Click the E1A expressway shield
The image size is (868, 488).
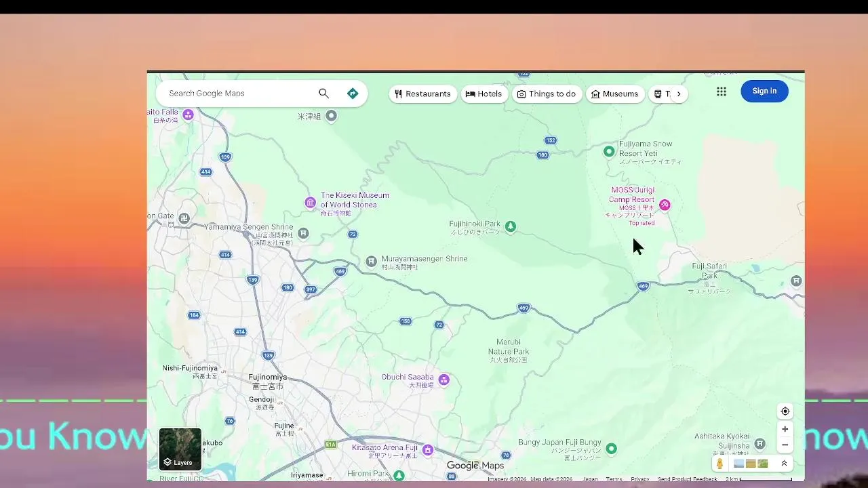tap(330, 445)
